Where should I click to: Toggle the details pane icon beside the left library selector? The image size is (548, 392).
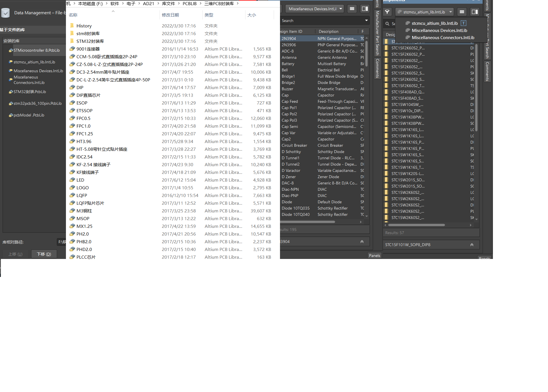click(364, 9)
